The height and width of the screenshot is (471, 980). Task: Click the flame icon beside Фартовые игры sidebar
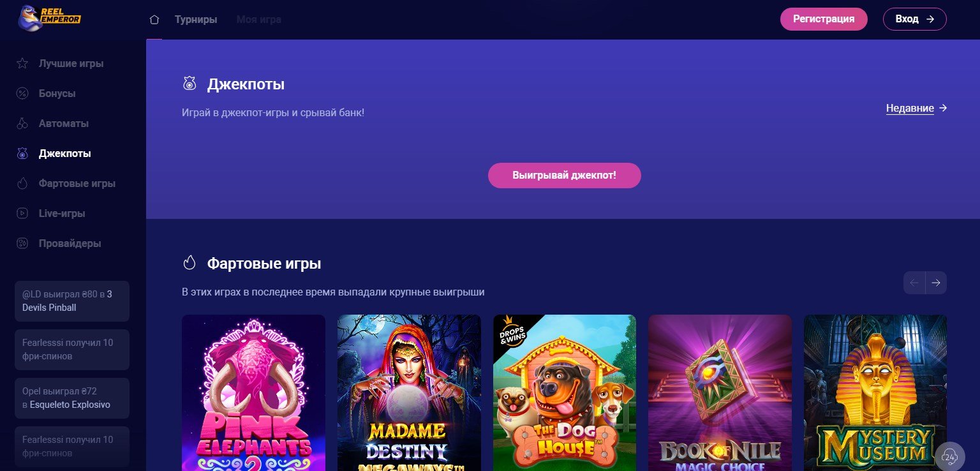[x=22, y=184]
